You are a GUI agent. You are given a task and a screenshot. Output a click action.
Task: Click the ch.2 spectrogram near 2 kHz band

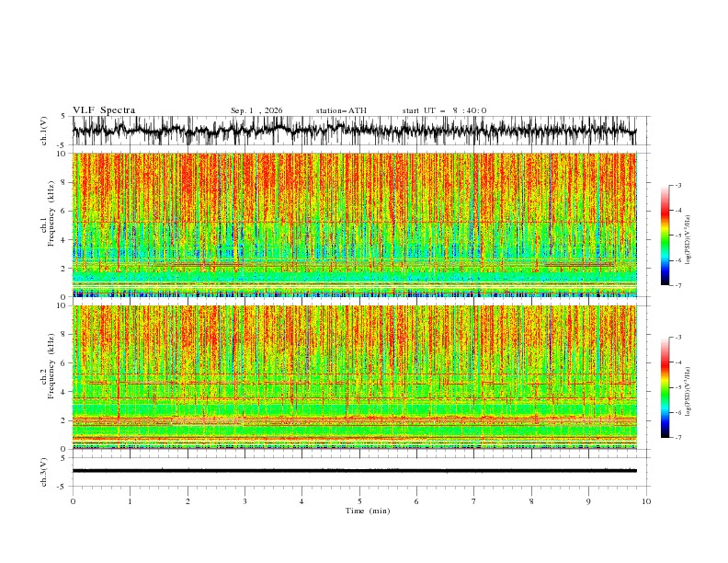[354, 419]
